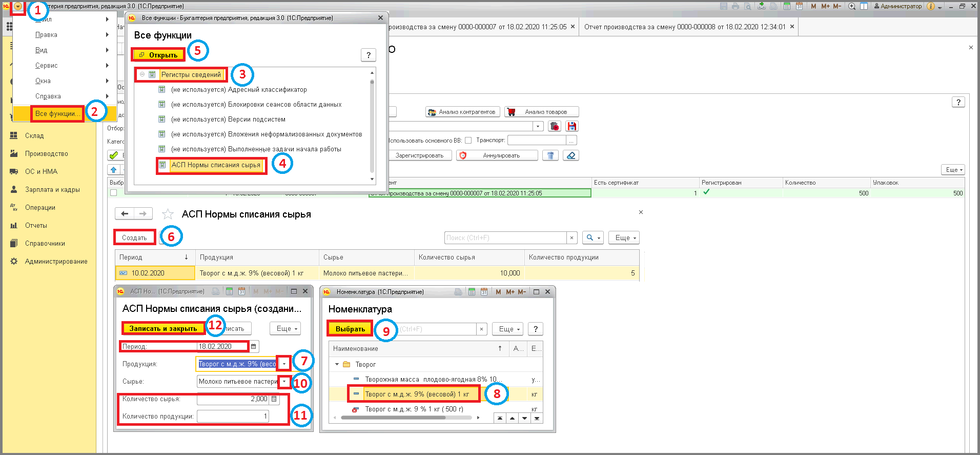Click the Транспорт input field
980x455 pixels.
537,141
